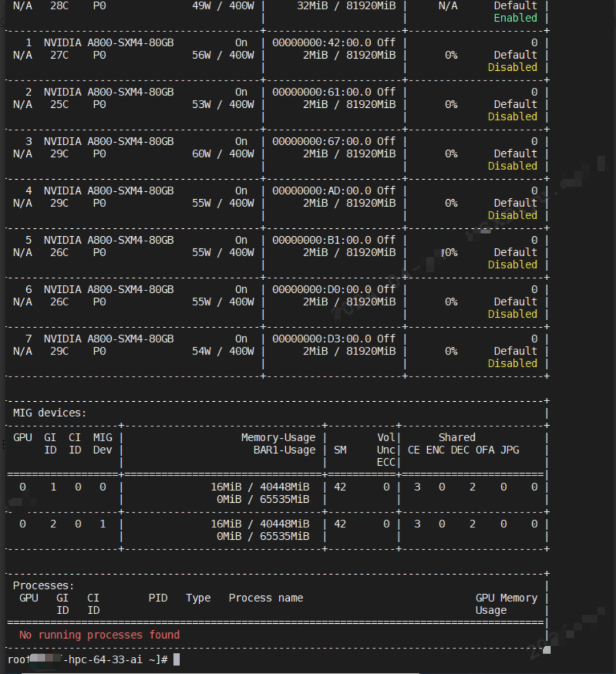Click GPU 1's 'NVIDIA A800-SXM4-80GB' name
616x674 pixels.
point(109,43)
